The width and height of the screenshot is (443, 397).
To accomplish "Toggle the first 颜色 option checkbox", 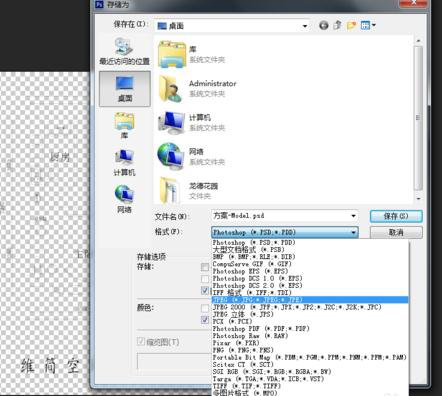I will [205, 308].
